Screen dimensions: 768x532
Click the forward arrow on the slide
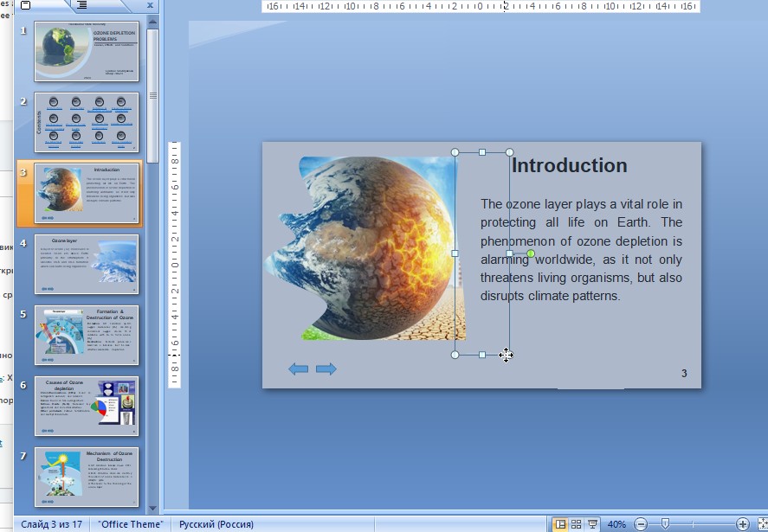pos(326,369)
